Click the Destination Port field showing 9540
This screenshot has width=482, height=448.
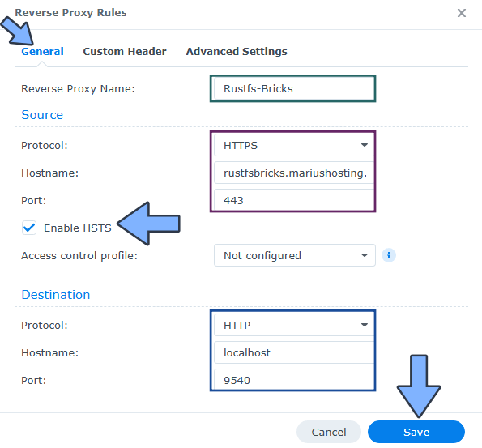[294, 380]
